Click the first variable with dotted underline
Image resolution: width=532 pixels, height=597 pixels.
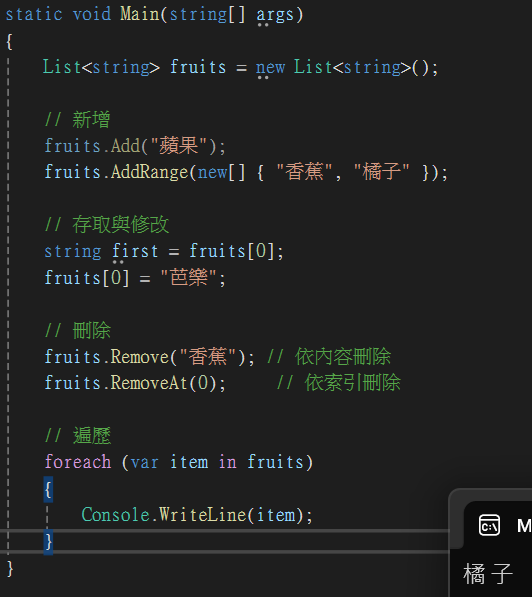click(x=135, y=252)
